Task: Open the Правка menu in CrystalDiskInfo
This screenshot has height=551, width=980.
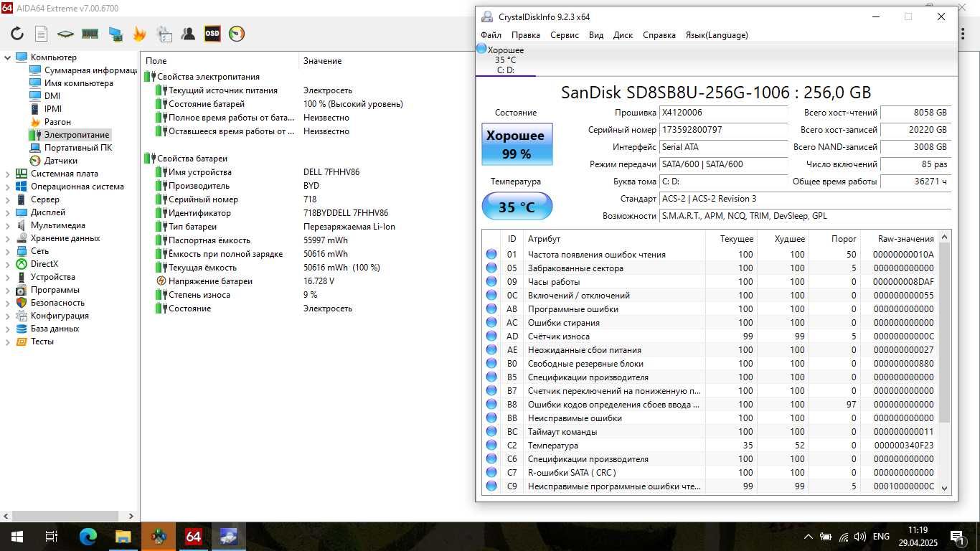Action: click(x=526, y=35)
